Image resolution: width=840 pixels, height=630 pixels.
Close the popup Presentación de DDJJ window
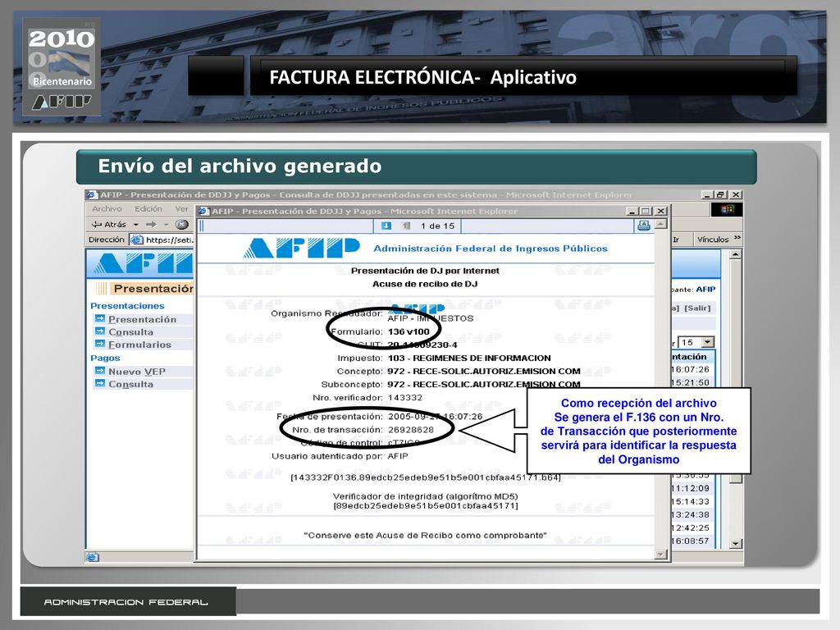[x=661, y=211]
